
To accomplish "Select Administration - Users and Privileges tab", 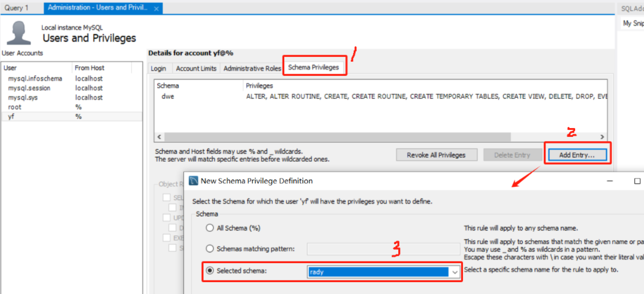I will 103,8.
